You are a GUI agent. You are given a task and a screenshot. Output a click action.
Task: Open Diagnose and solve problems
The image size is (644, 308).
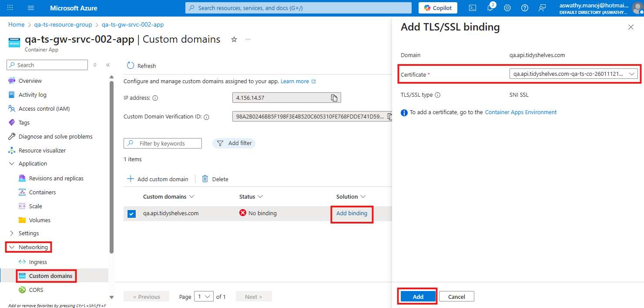(55, 136)
